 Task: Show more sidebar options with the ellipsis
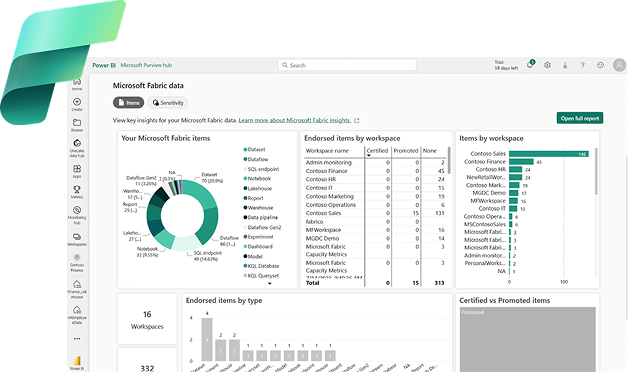[77, 338]
